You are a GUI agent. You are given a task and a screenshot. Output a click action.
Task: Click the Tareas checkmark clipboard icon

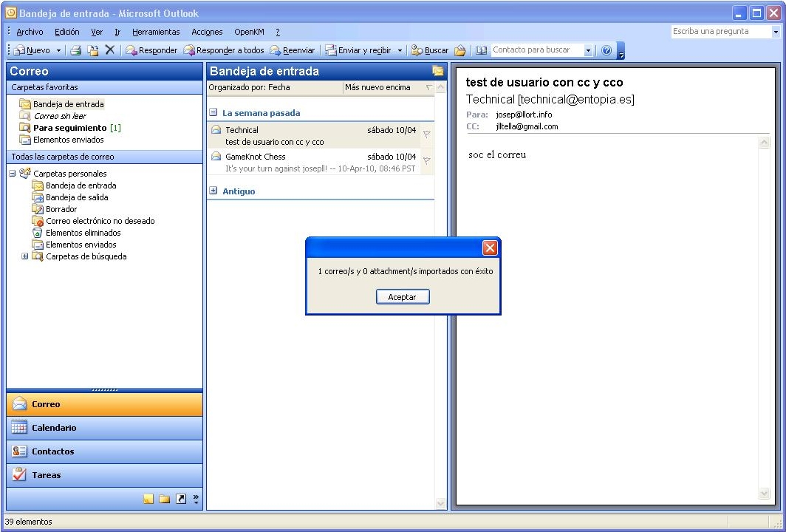click(x=19, y=474)
